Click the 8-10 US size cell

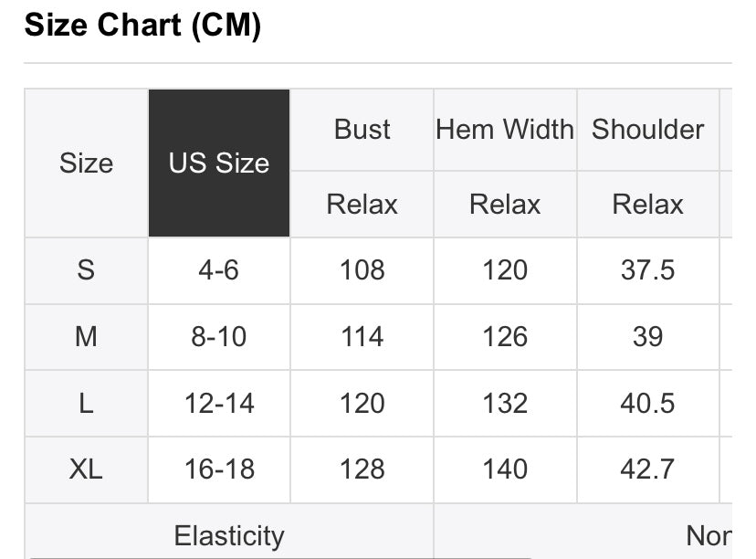pyautogui.click(x=219, y=337)
